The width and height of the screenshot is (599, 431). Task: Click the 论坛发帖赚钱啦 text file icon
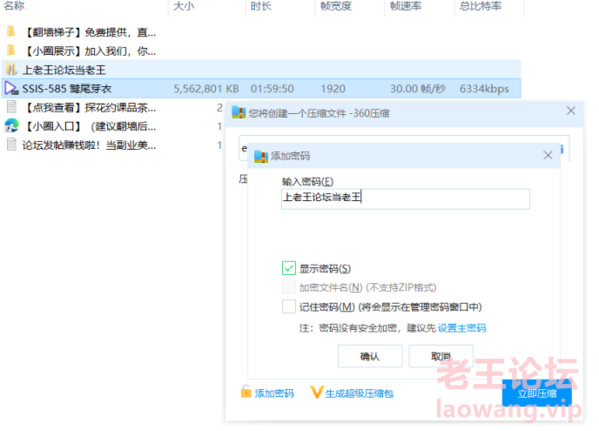point(11,144)
